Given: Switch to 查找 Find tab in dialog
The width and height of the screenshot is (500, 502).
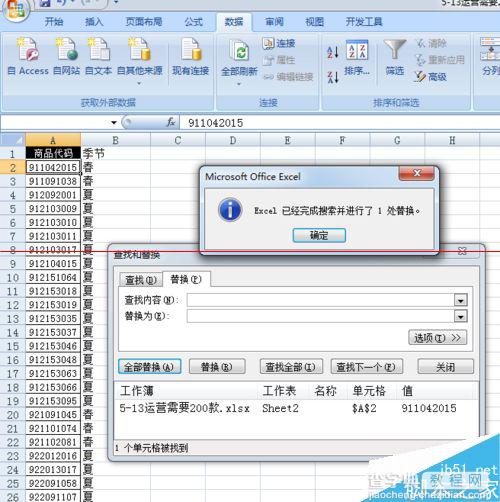Looking at the screenshot, I should coord(141,280).
